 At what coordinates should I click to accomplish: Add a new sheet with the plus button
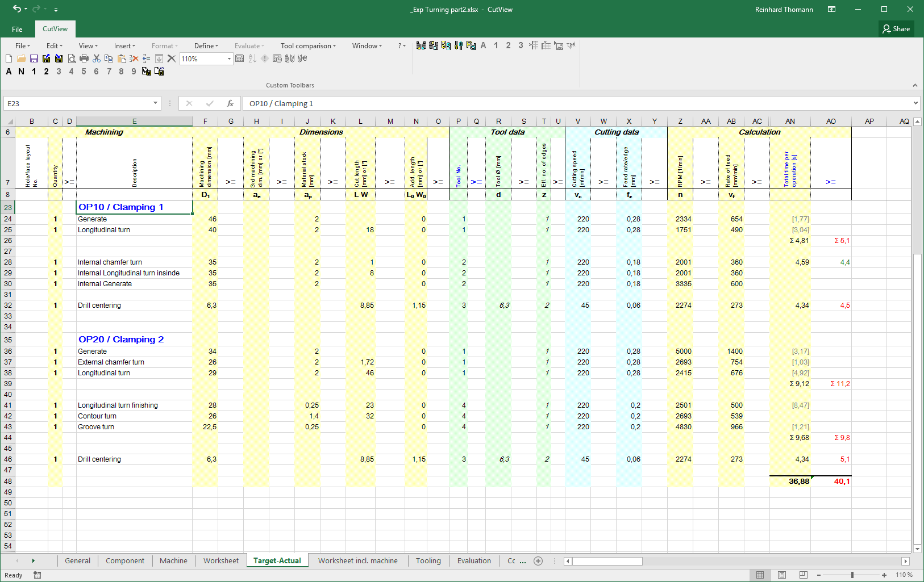coord(538,561)
